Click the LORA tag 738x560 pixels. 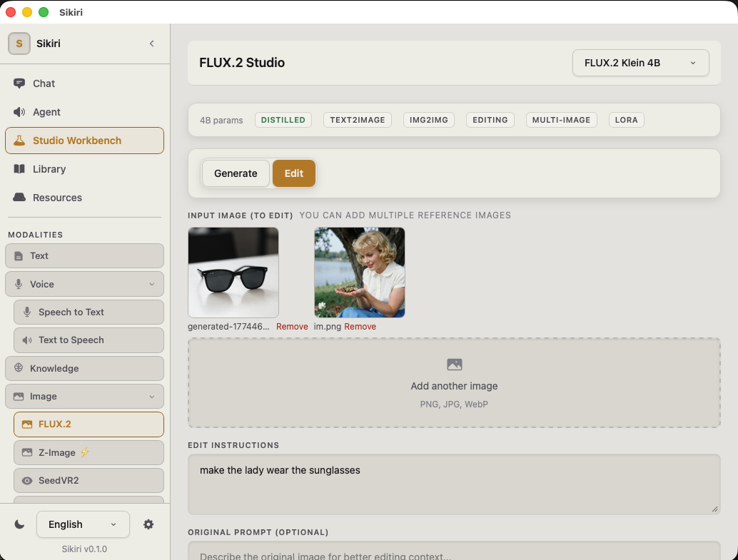(x=626, y=120)
